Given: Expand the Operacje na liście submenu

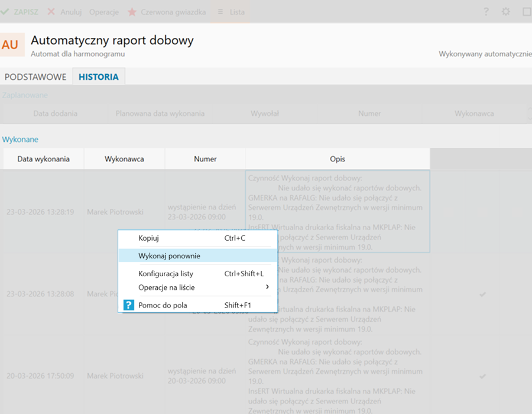Looking at the screenshot, I should [166, 287].
